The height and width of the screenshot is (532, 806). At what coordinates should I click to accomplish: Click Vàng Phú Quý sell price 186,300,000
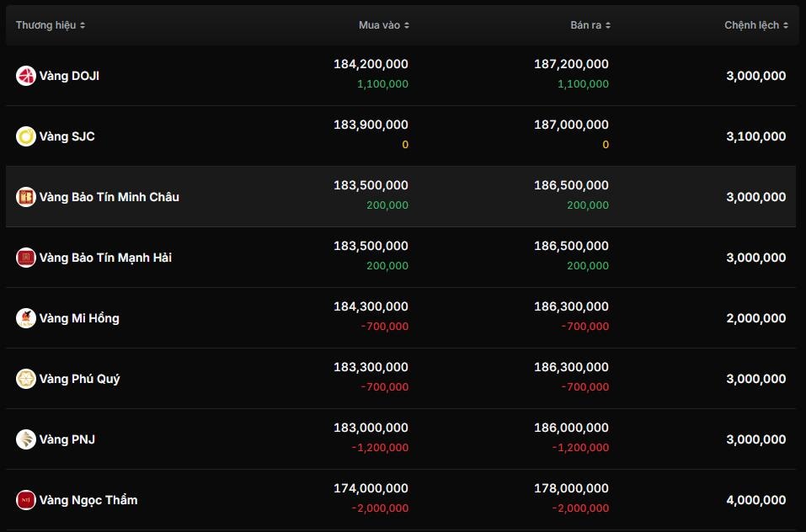click(x=571, y=367)
